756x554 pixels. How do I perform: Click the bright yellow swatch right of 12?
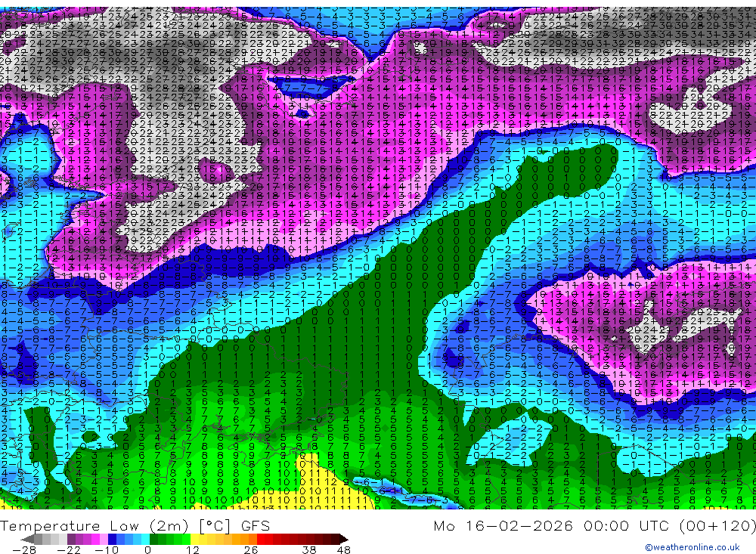coord(195,539)
